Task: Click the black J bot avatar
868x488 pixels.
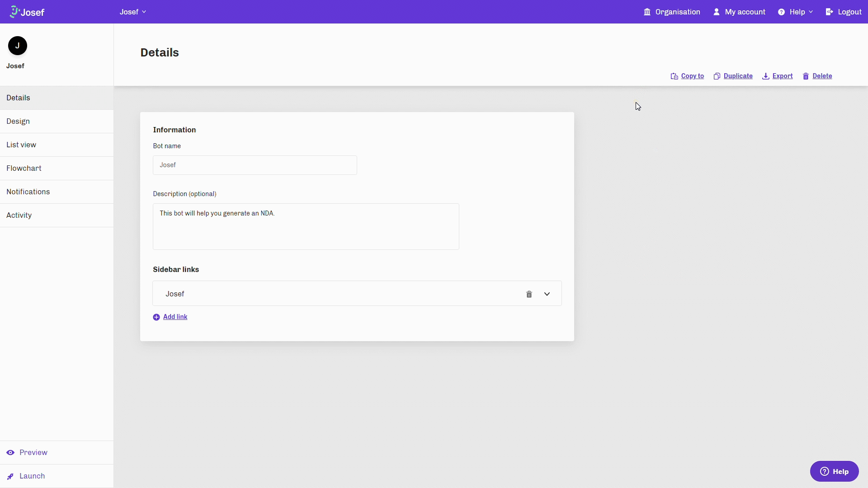Action: 18,46
